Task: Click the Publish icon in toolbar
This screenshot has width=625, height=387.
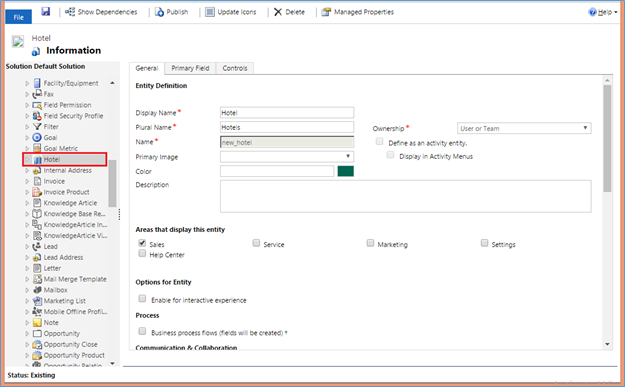Action: click(x=159, y=12)
